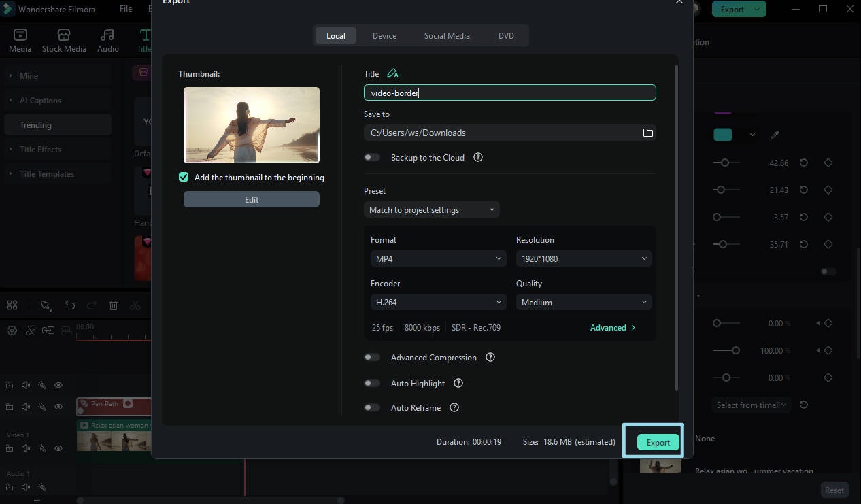Click the AI title edit icon next to Title
Screen dimensions: 861x504
pyautogui.click(x=393, y=73)
